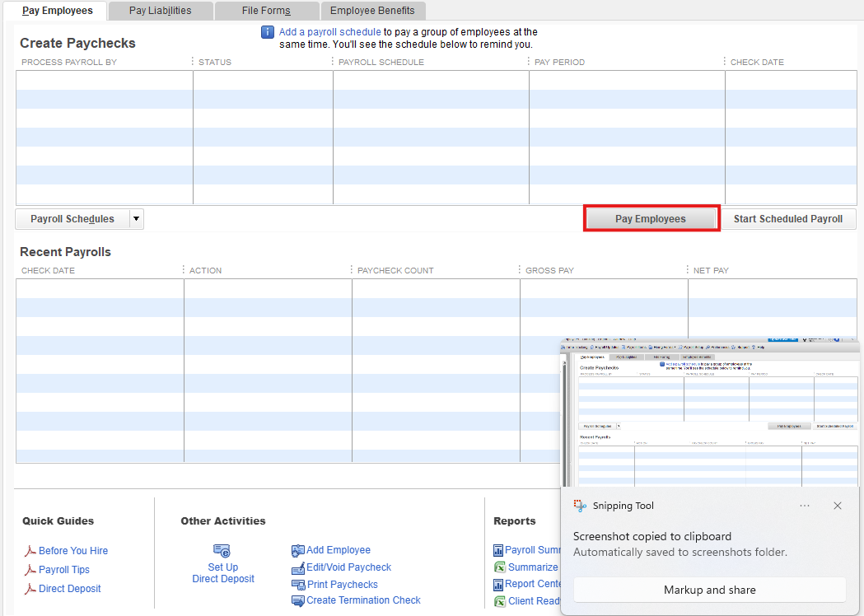864x616 pixels.
Task: Open Snipping Tool notification options menu
Action: pyautogui.click(x=805, y=506)
